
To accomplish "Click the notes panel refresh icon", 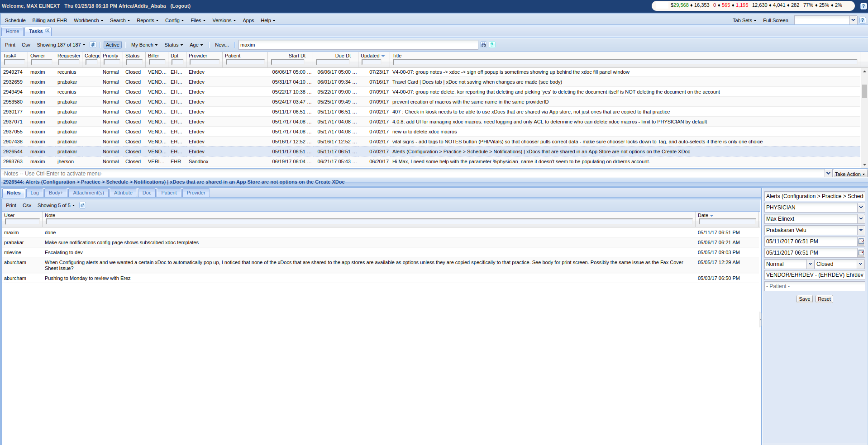I will click(82, 205).
